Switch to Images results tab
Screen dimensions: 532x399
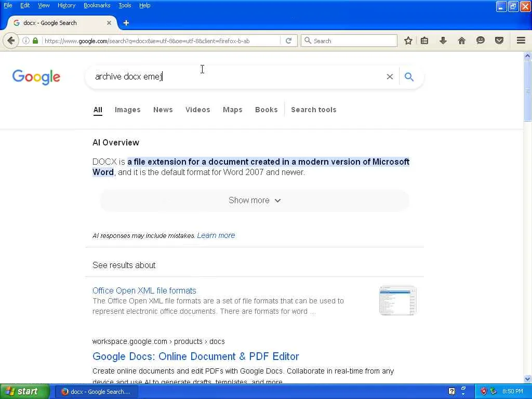pyautogui.click(x=128, y=110)
